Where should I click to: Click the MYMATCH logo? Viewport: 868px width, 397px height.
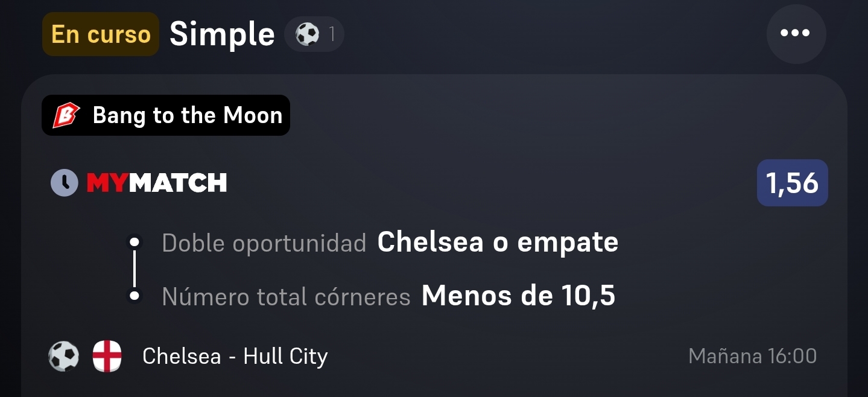coord(157,182)
